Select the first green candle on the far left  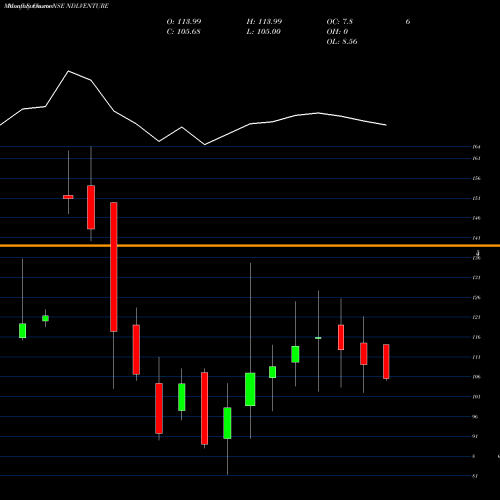pos(23,331)
